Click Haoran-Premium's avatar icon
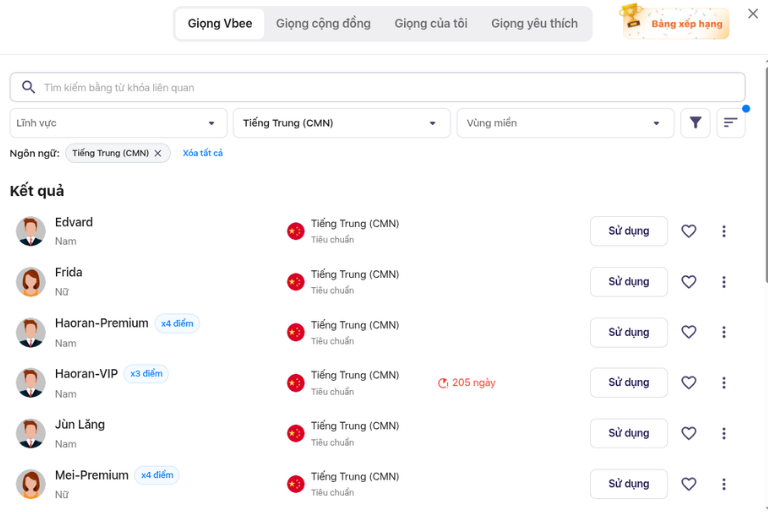The width and height of the screenshot is (768, 512). (x=30, y=332)
